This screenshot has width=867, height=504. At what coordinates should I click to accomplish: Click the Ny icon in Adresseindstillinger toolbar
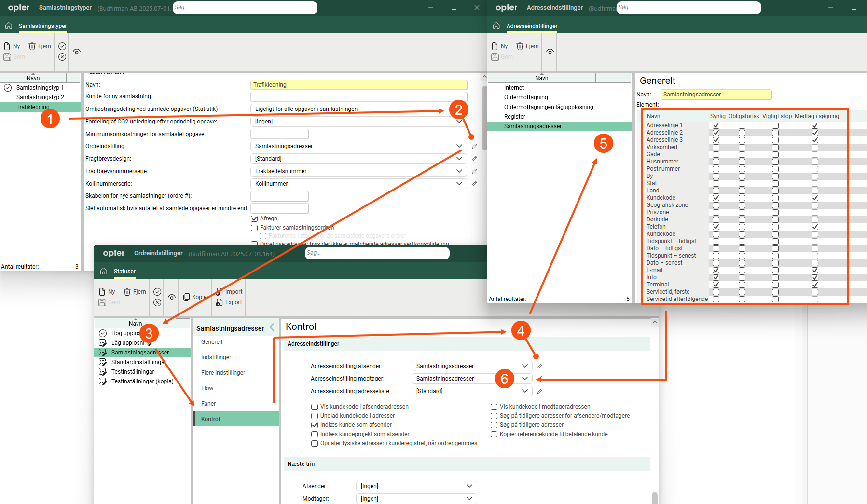pyautogui.click(x=495, y=46)
